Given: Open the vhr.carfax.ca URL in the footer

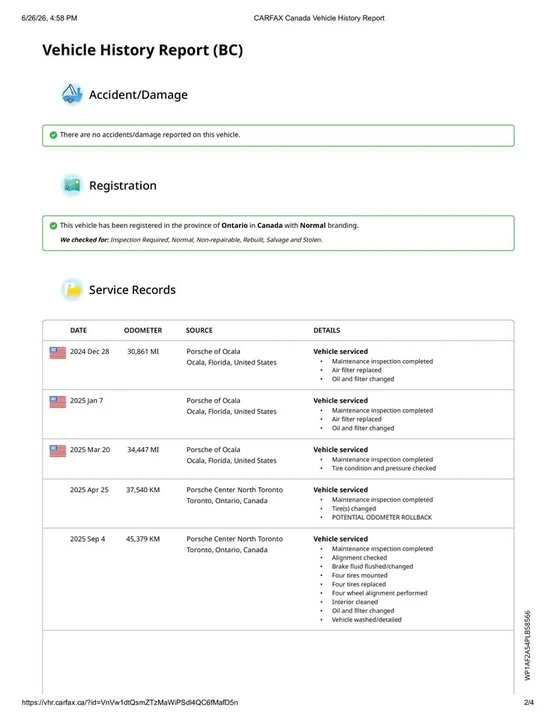Looking at the screenshot, I should (129, 702).
